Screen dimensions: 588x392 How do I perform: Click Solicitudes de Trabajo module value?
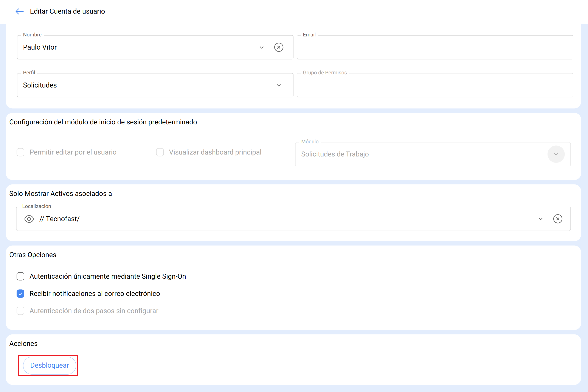point(335,154)
